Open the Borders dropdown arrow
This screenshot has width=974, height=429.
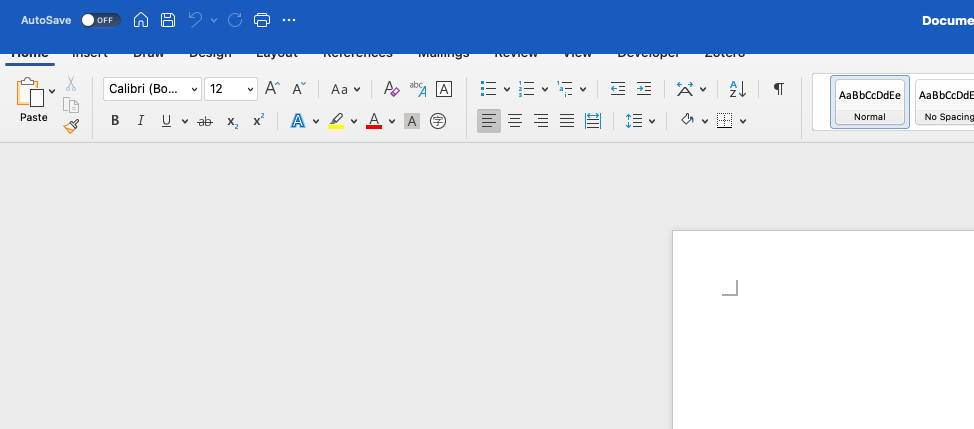pos(743,121)
